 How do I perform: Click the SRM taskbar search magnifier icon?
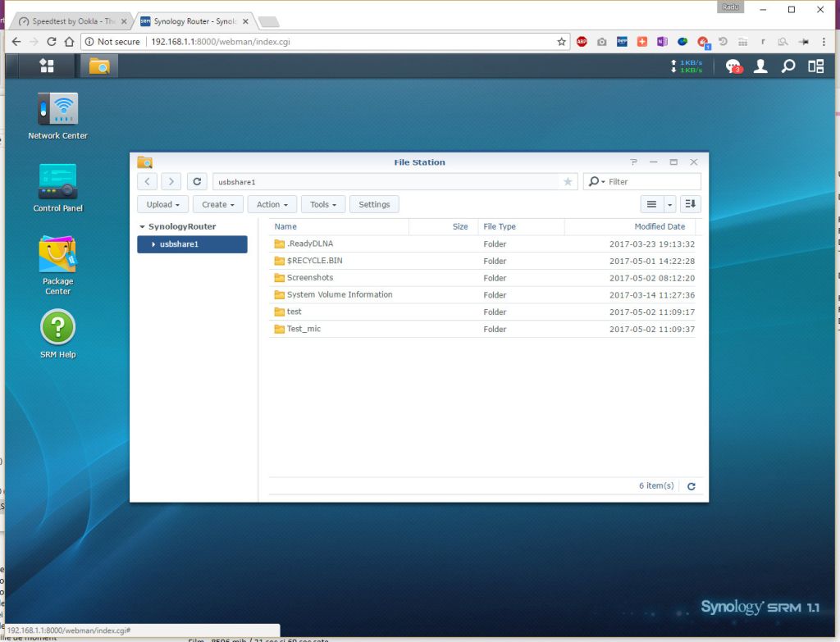tap(788, 66)
